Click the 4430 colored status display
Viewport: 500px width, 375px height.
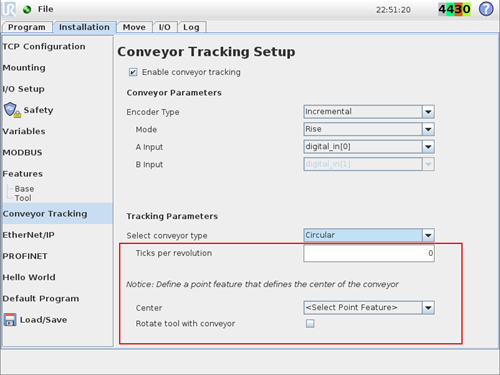454,9
